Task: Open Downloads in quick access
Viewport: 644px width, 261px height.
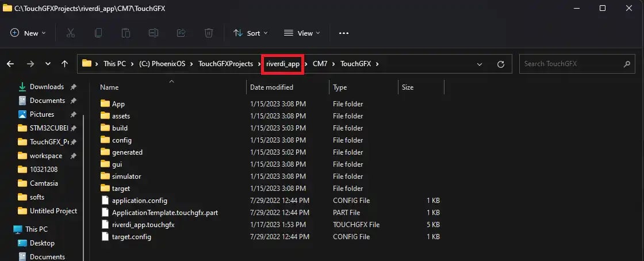Action: click(47, 87)
